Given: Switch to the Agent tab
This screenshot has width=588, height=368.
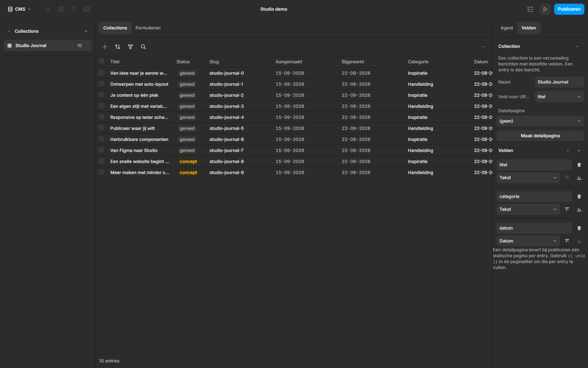Looking at the screenshot, I should tap(507, 28).
